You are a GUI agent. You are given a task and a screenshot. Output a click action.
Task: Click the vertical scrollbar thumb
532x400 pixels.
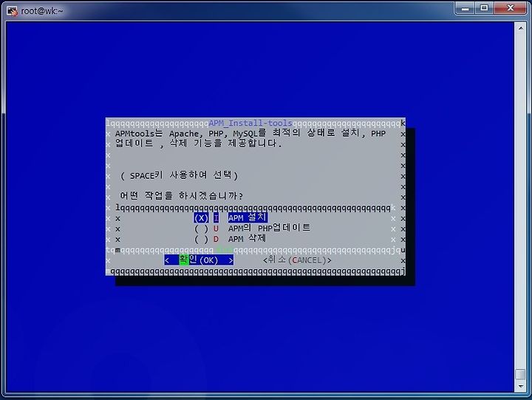[520, 374]
